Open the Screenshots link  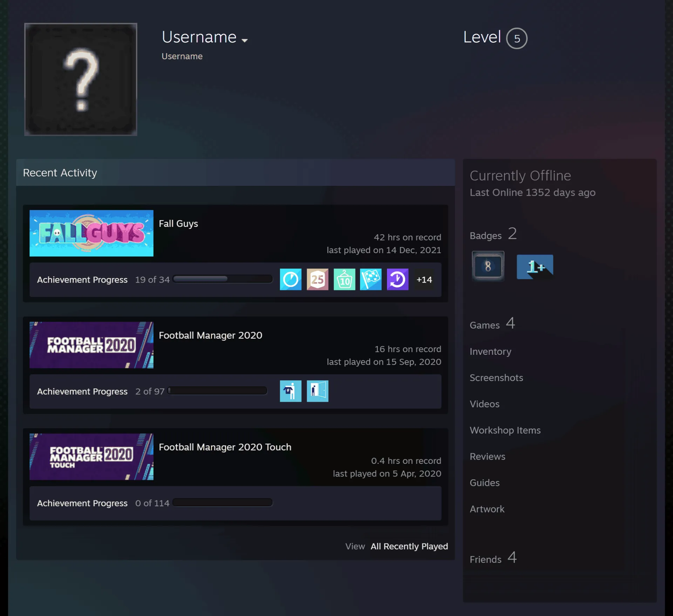coord(496,378)
